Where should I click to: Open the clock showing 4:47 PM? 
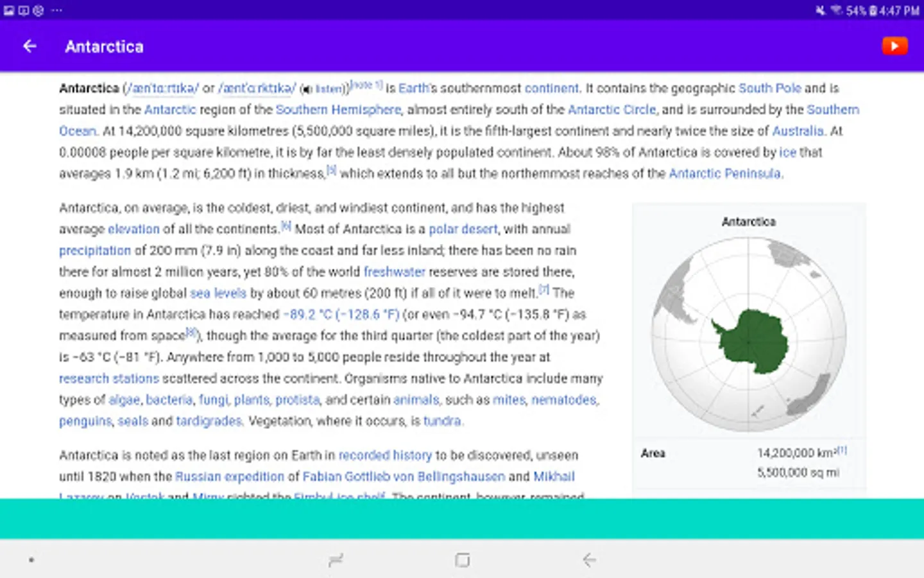(x=899, y=11)
